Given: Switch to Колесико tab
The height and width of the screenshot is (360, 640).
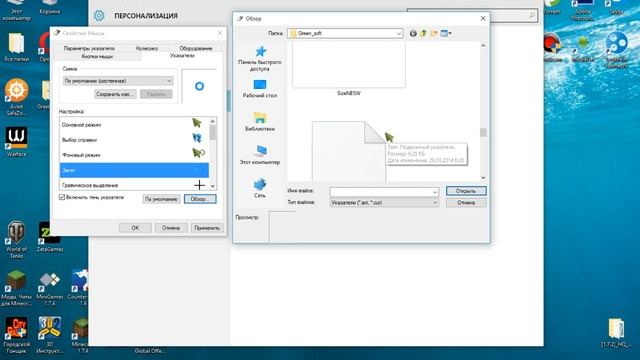Looking at the screenshot, I should coord(147,48).
